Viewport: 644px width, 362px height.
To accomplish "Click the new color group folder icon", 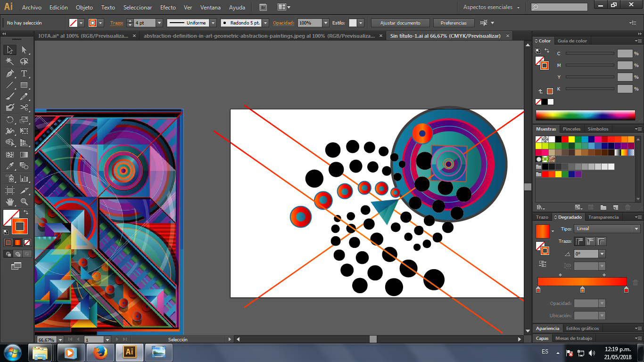I will (603, 207).
